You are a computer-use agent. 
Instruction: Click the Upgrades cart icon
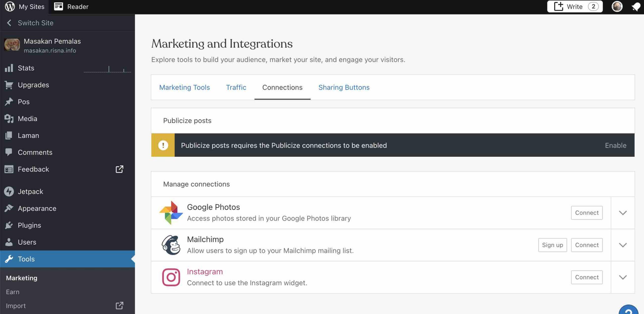pyautogui.click(x=9, y=85)
